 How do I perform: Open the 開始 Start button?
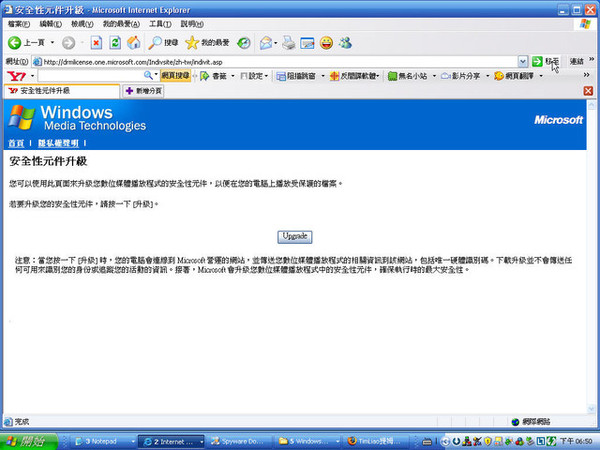[28, 442]
